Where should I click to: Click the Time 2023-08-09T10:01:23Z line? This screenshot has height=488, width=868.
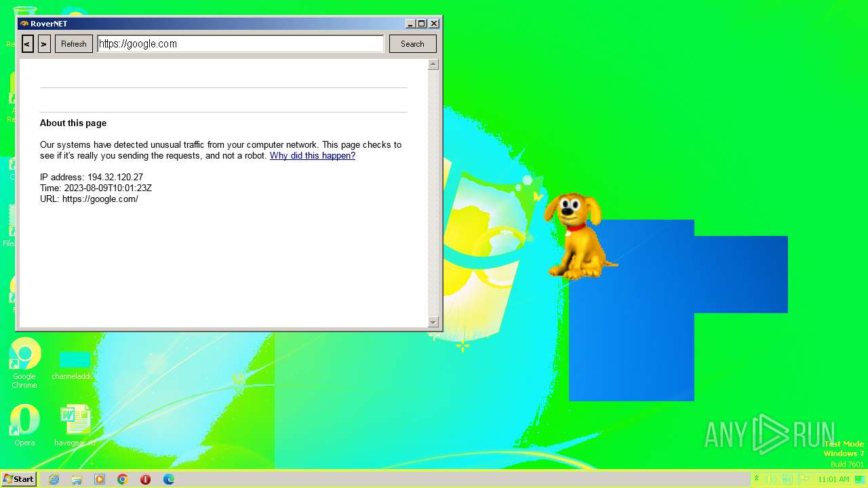coord(96,188)
